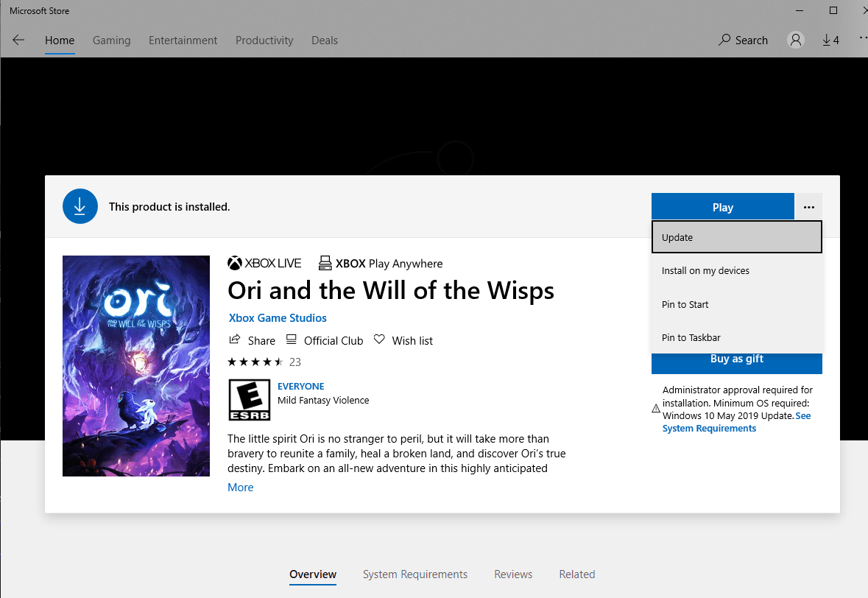The height and width of the screenshot is (598, 868).
Task: Open the Search magnifier icon
Action: tap(724, 40)
